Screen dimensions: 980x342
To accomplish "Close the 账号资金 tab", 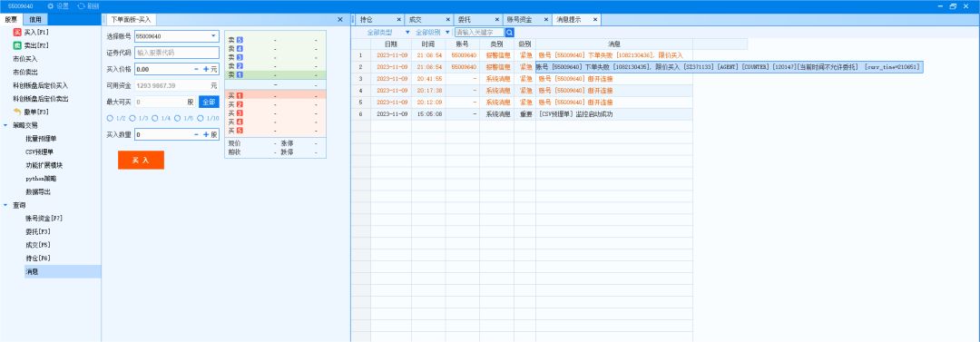I will click(546, 19).
